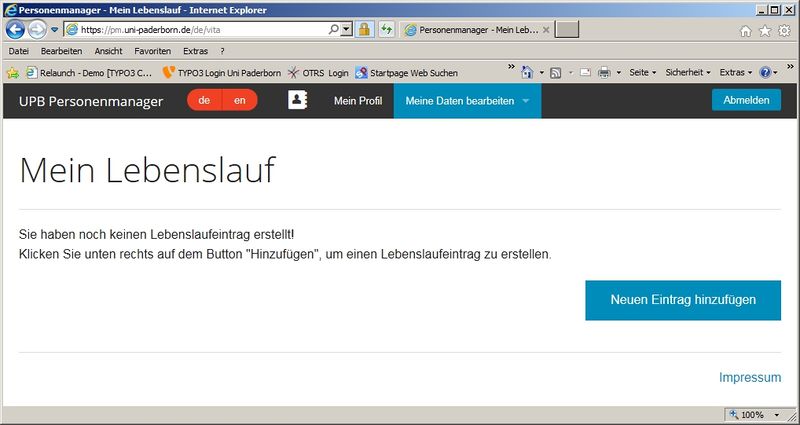Refresh the page with green arrows icon
The height and width of the screenshot is (425, 800).
pos(386,30)
